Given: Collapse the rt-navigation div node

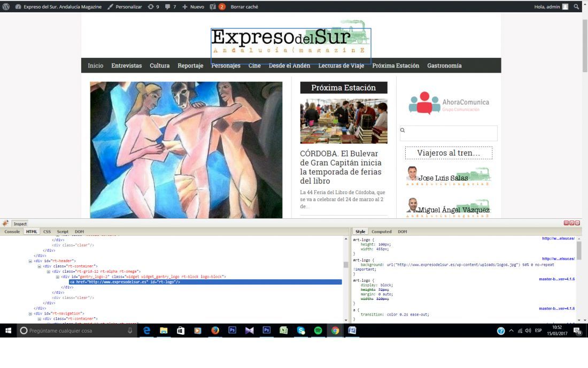Looking at the screenshot, I should (30, 313).
